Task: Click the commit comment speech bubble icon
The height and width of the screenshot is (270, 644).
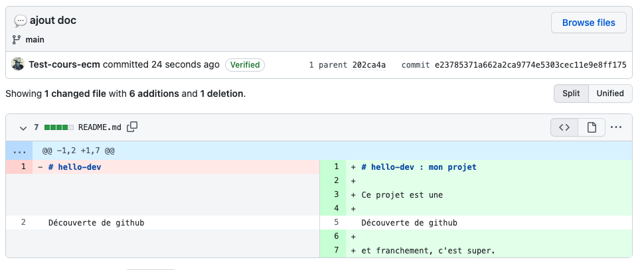Action: (x=20, y=21)
